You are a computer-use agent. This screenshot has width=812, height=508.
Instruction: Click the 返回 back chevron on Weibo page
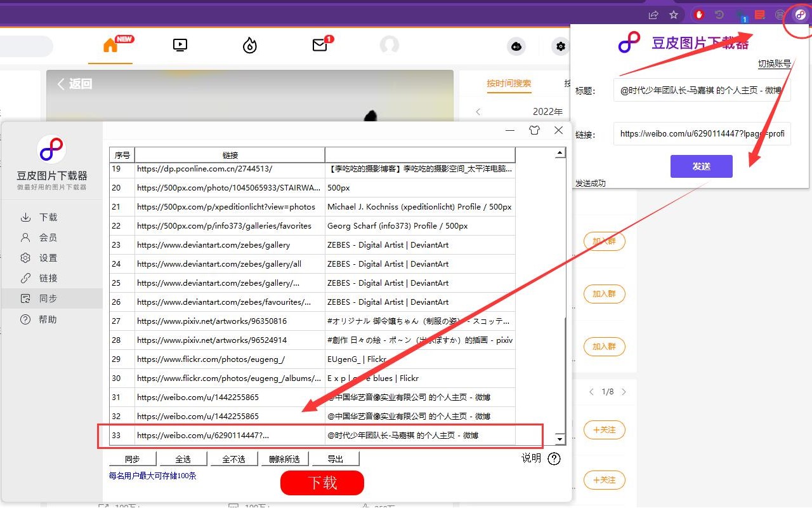click(62, 83)
